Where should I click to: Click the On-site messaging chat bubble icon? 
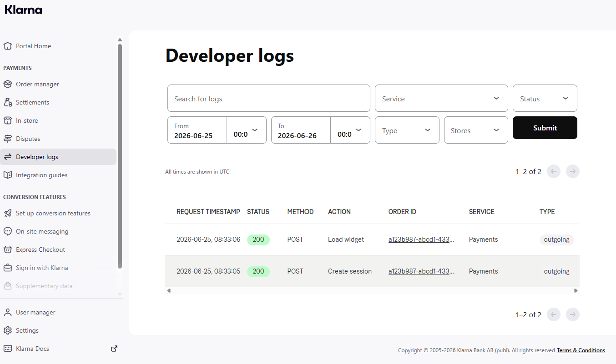pos(7,231)
